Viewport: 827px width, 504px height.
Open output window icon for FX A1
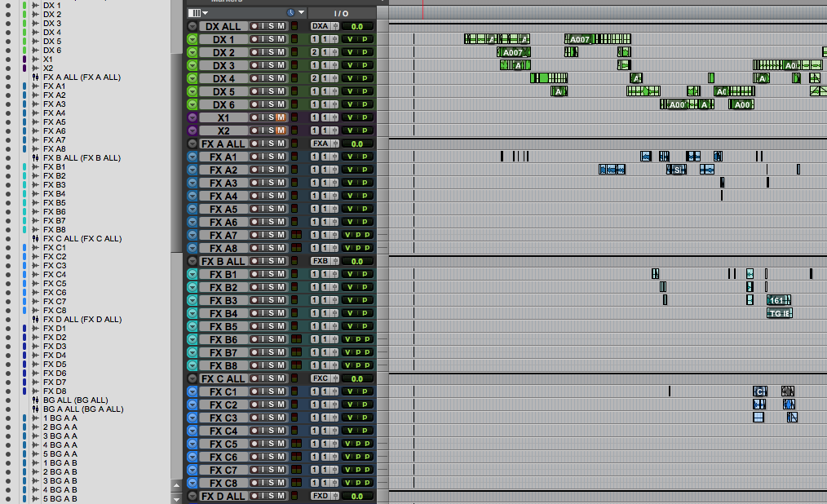(x=334, y=157)
